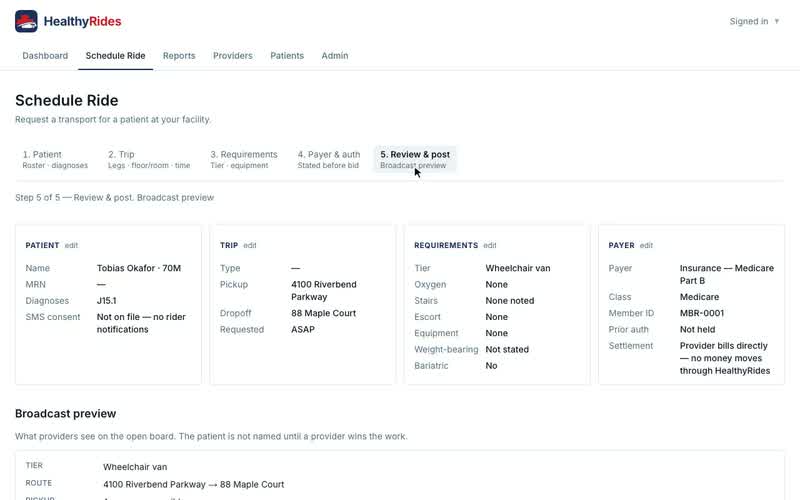
Task: Click Prior auth value Not held
Action: click(x=697, y=330)
